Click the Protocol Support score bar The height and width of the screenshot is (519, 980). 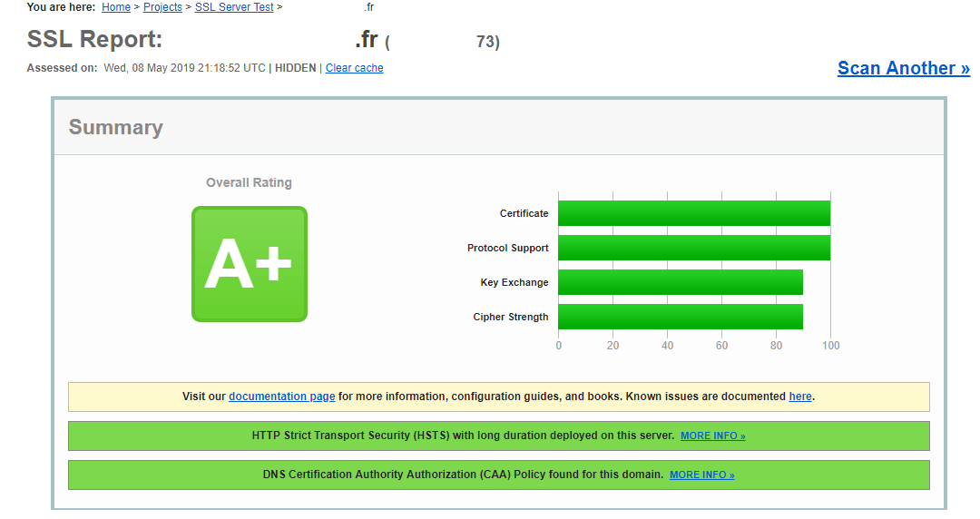coord(693,248)
